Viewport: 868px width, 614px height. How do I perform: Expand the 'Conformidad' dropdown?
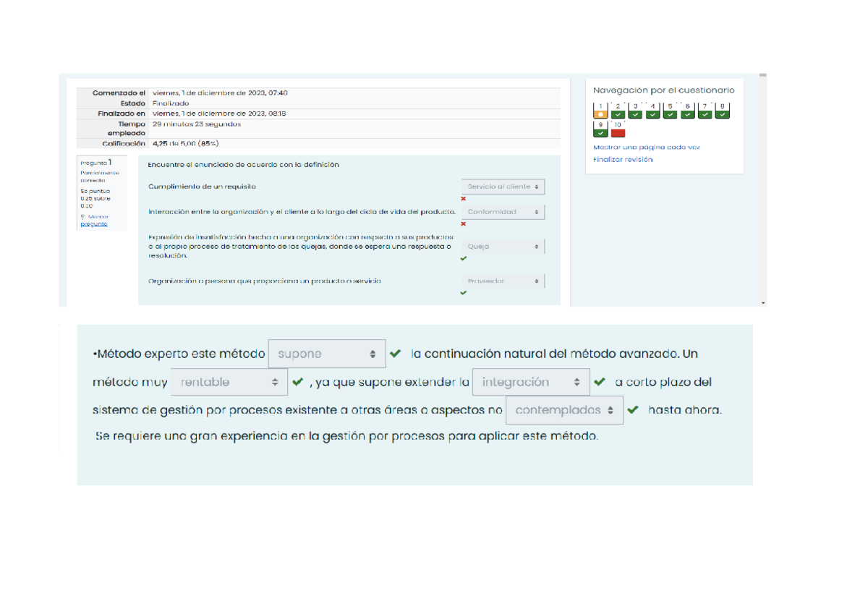[x=503, y=212]
